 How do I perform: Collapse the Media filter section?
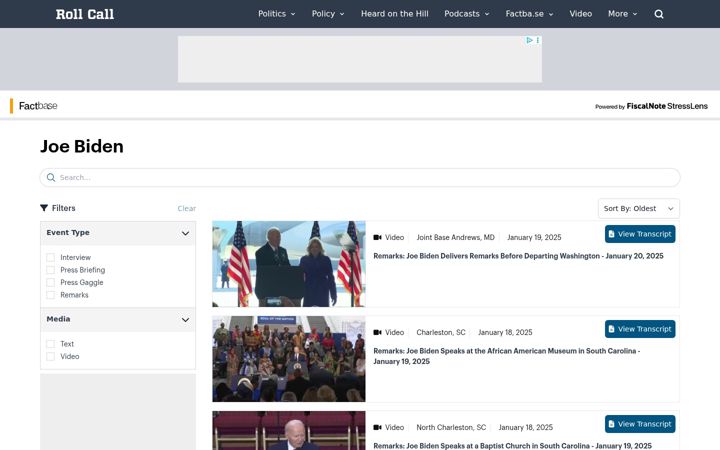coord(185,320)
